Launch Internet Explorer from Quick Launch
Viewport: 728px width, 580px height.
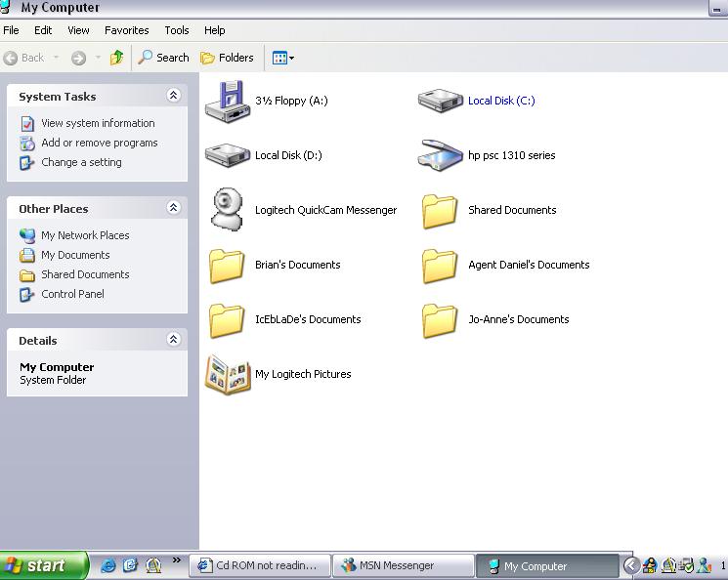click(108, 565)
